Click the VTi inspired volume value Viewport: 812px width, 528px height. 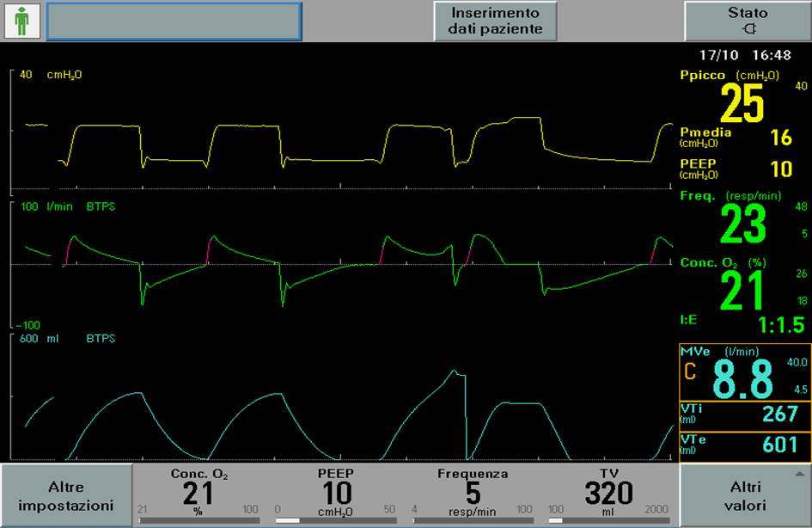click(x=780, y=415)
